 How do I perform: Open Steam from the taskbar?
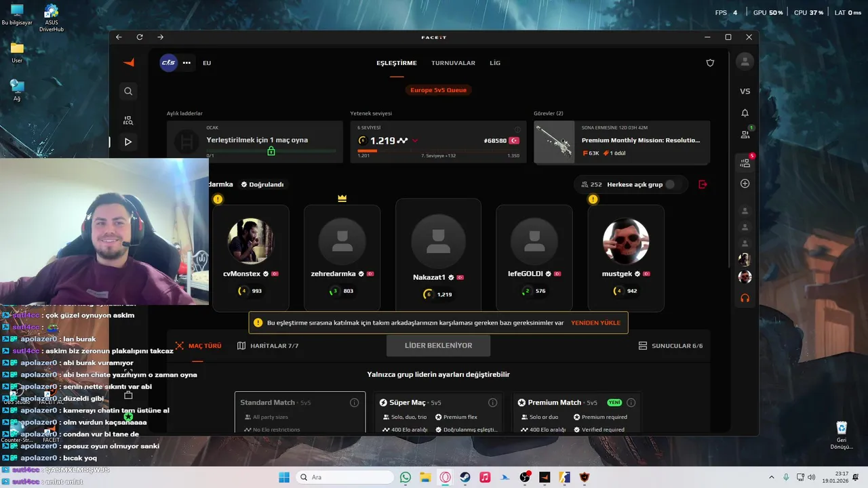coord(465,477)
